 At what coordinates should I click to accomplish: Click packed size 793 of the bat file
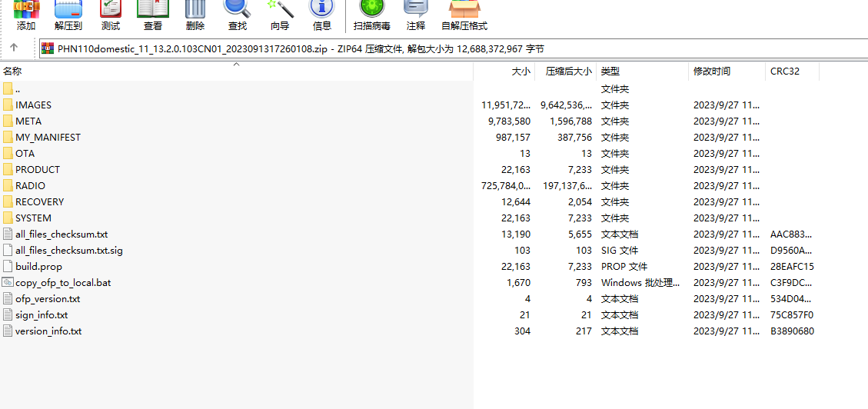click(584, 283)
